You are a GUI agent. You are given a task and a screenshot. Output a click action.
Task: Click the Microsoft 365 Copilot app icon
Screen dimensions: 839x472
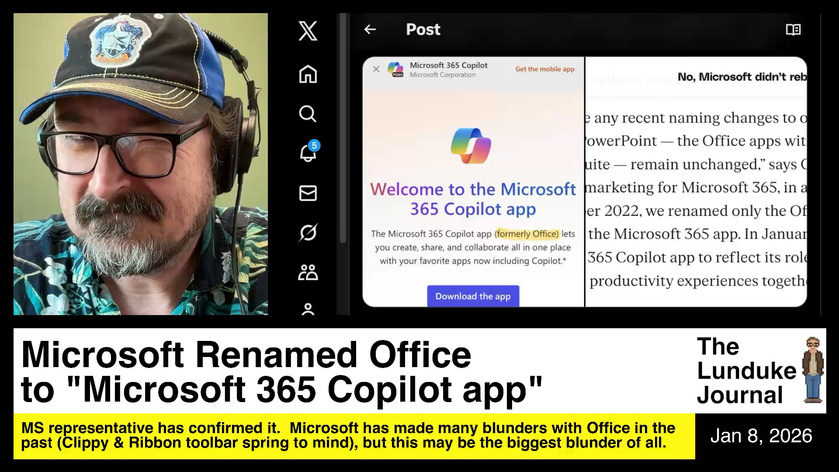(395, 69)
